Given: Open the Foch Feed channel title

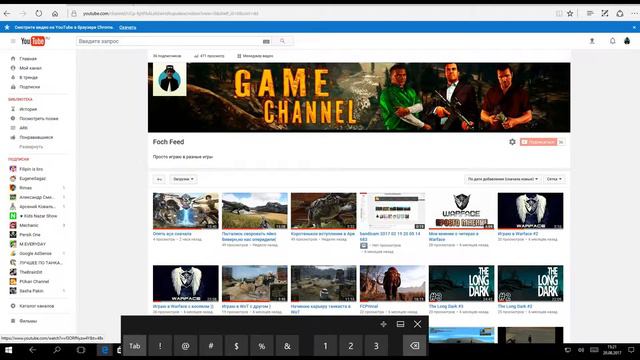Looking at the screenshot, I should [168, 142].
